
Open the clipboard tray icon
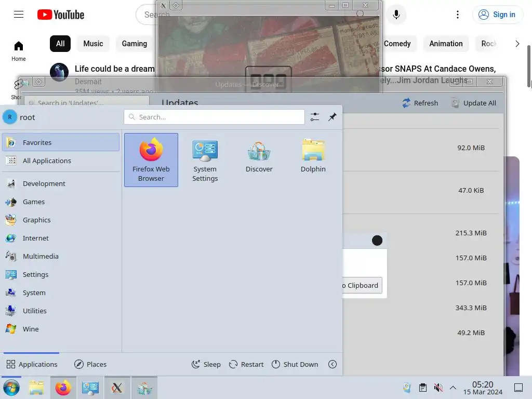pos(423,388)
